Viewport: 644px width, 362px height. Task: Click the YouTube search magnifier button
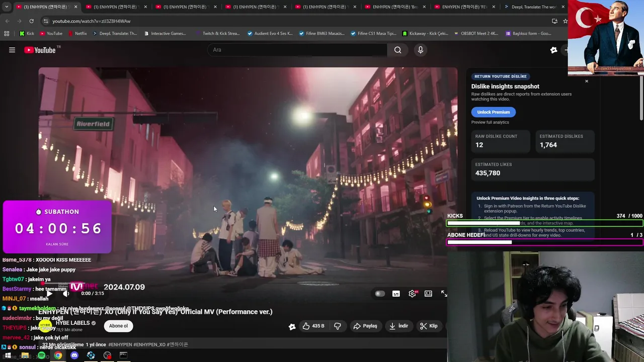point(398,50)
